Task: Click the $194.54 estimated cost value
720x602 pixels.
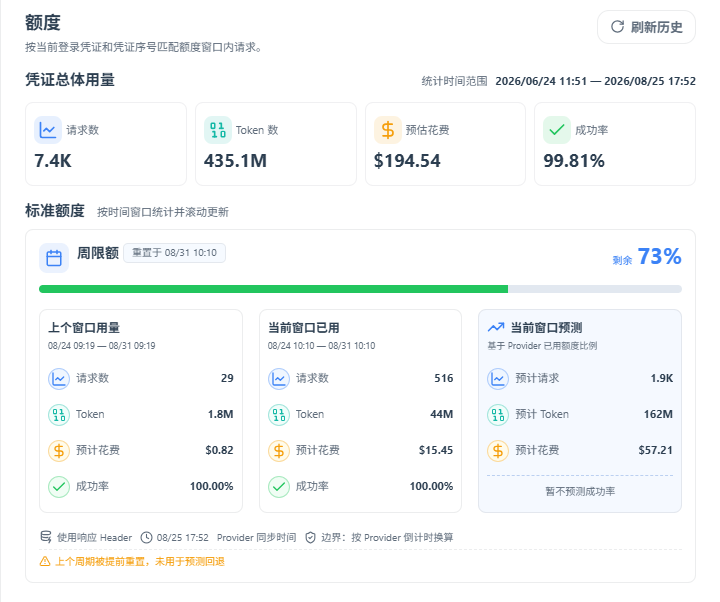Action: point(407,161)
